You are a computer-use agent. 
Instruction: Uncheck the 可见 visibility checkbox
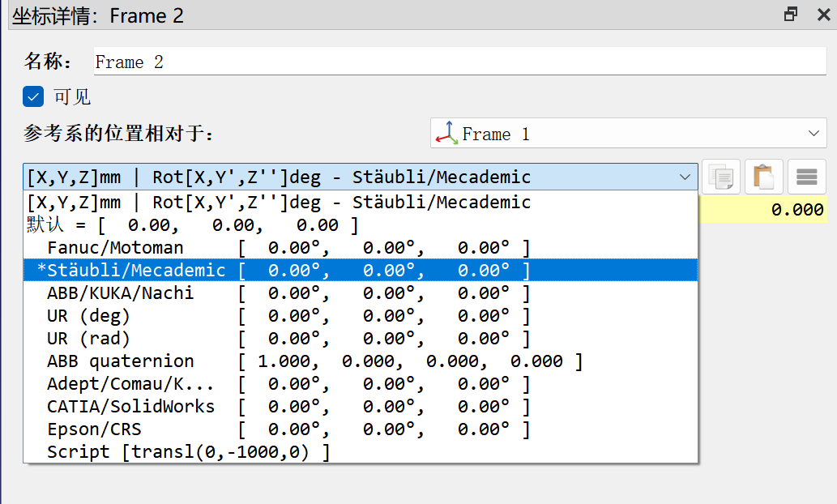[34, 97]
